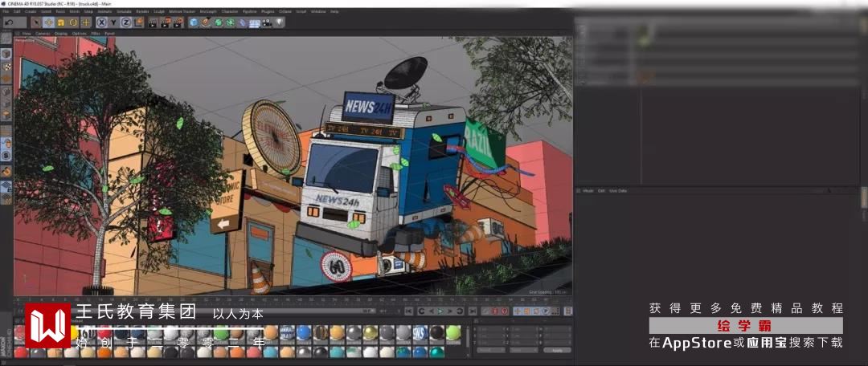Select Polygons mode in left palette
This screenshot has width=868, height=366.
[6, 115]
